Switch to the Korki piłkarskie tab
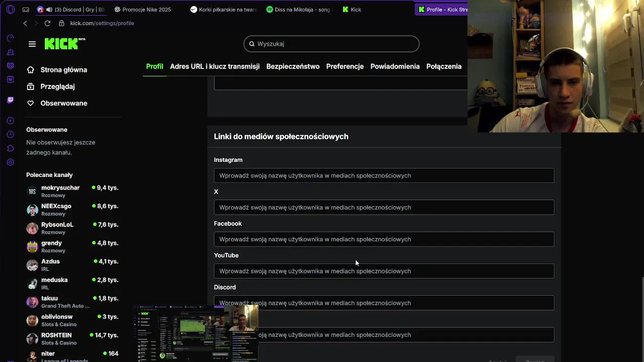 tap(223, 10)
